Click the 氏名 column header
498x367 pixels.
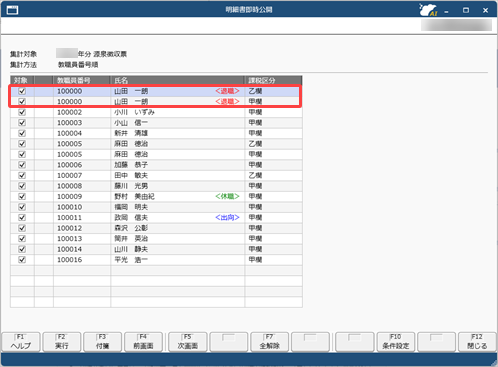177,80
